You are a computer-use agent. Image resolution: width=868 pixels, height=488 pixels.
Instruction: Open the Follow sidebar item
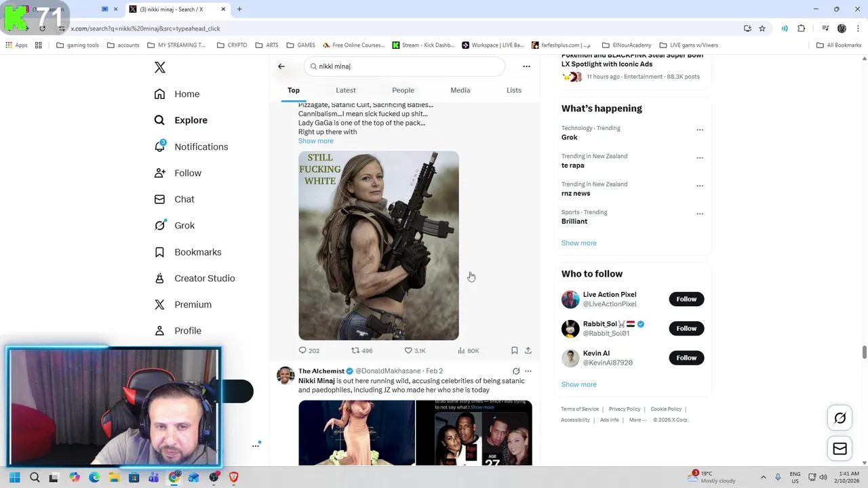tap(178, 173)
